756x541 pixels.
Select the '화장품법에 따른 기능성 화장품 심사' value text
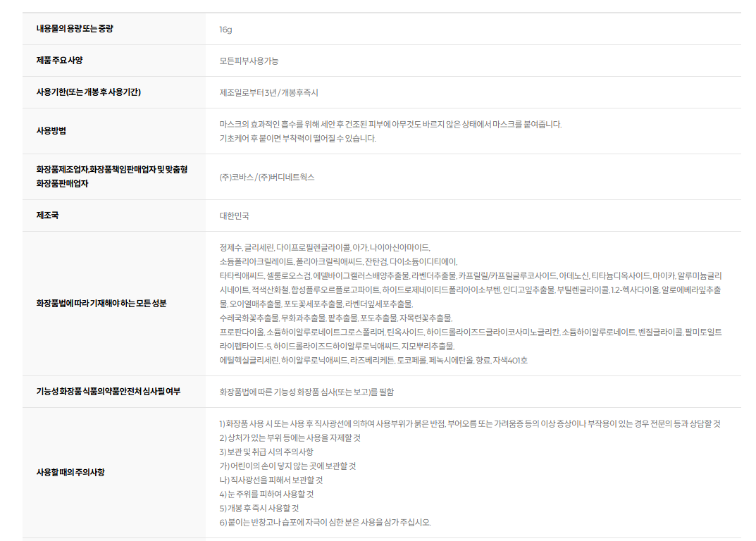(x=306, y=392)
